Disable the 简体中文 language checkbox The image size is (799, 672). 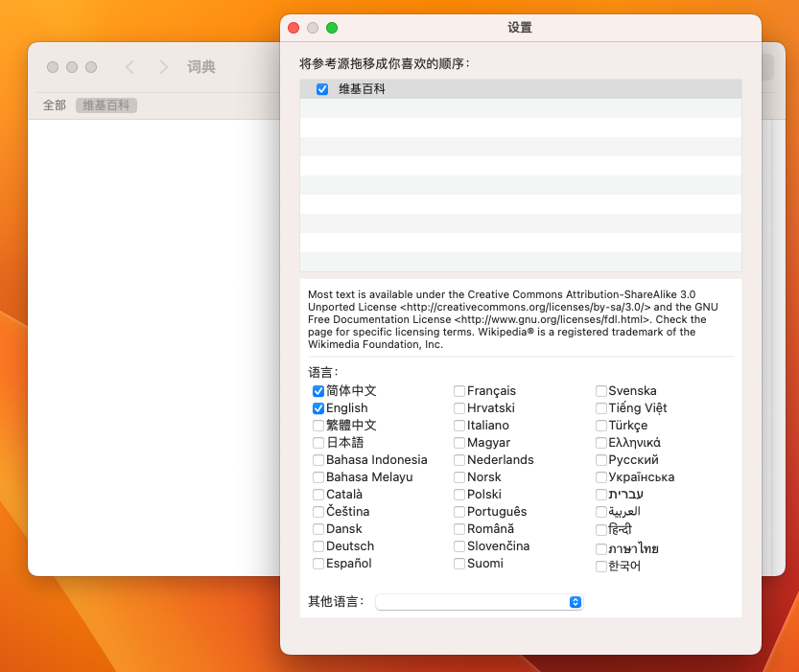click(318, 391)
